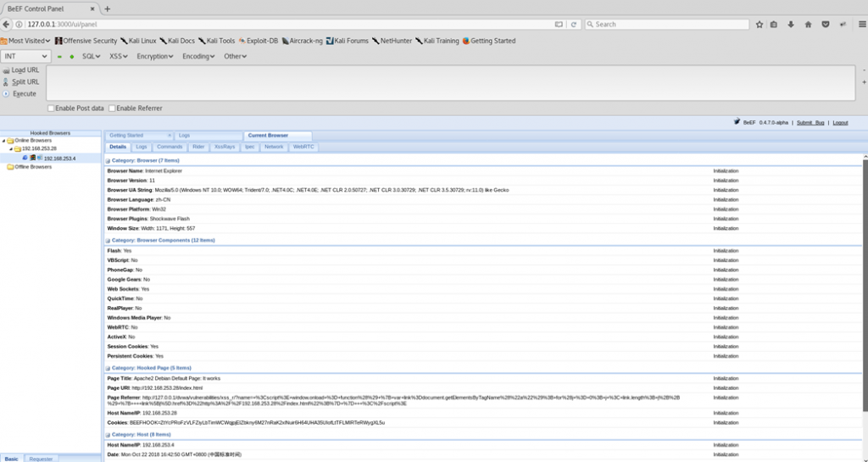The width and height of the screenshot is (868, 462).
Task: Open Offensive Security bookmark
Action: pos(86,41)
